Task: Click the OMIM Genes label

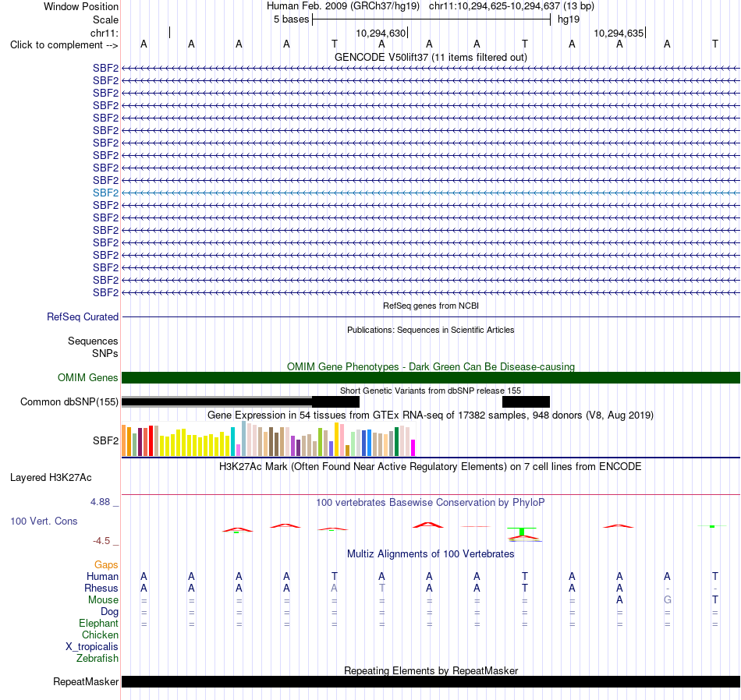Action: point(87,377)
